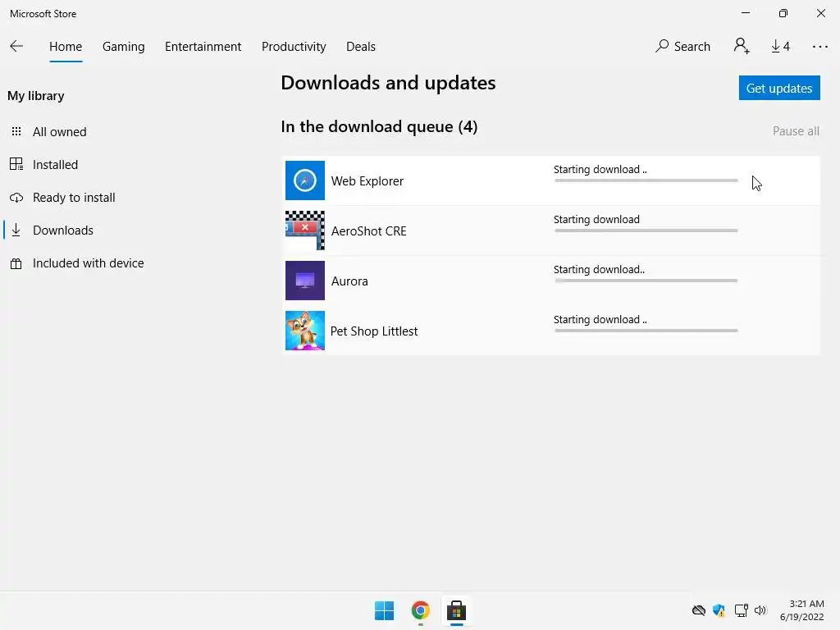Click the AeroShot CRE app icon

click(x=305, y=231)
